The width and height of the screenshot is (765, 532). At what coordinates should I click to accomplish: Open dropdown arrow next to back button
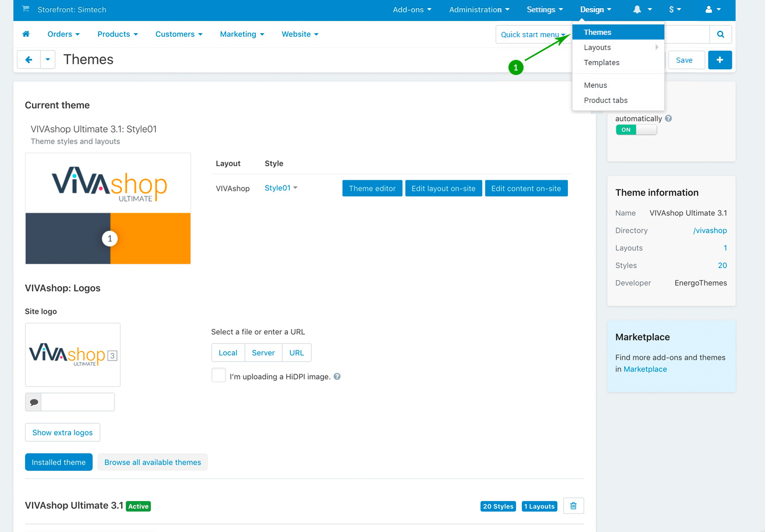[48, 59]
